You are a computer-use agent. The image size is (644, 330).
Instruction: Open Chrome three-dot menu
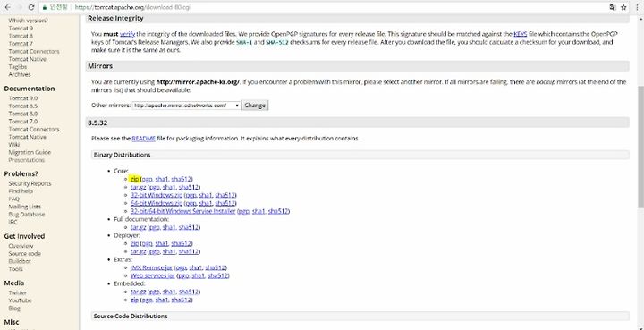(638, 7)
